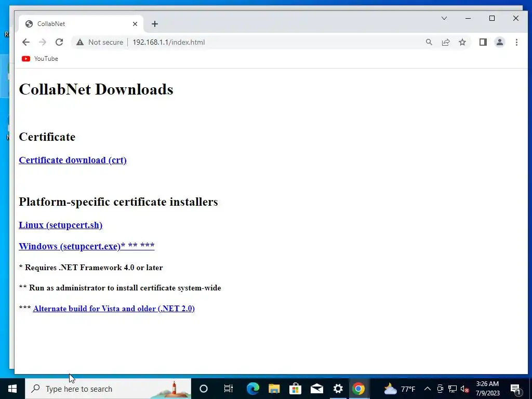This screenshot has width=532, height=399.
Task: Open the weather widget showing 77°F
Action: [400, 389]
